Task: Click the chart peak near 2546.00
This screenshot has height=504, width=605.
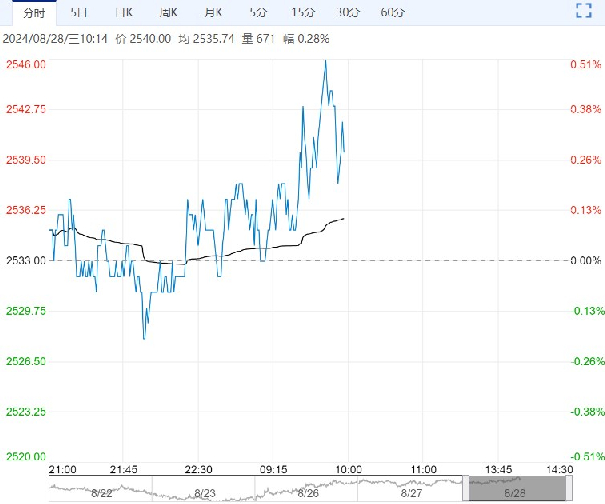Action: tap(325, 62)
